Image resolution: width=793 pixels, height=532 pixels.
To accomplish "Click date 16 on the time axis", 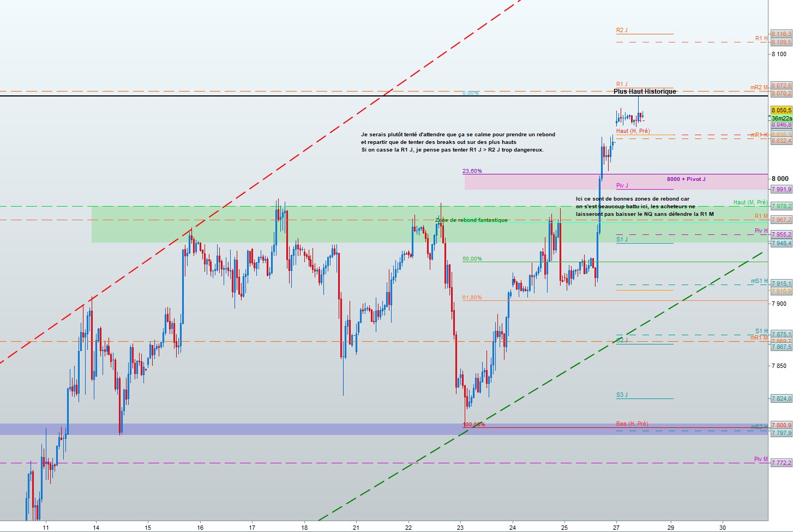I will click(x=200, y=527).
